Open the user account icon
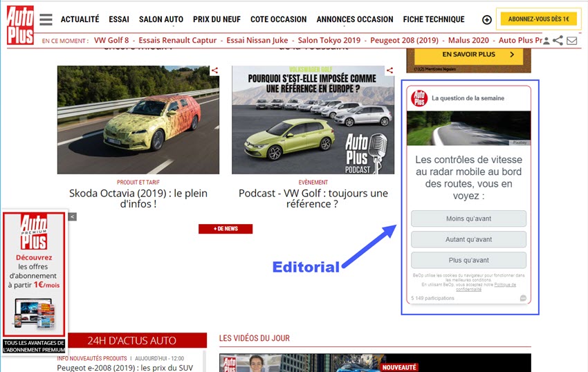588x372 pixels. click(546, 41)
